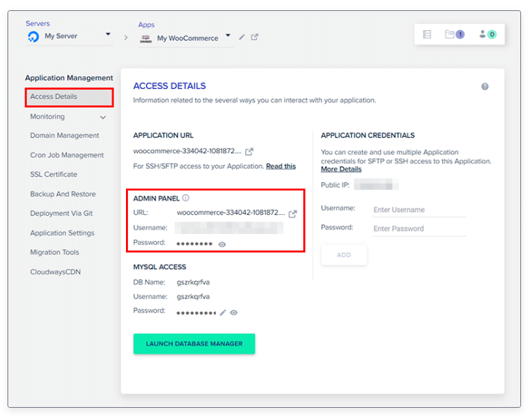Click the MySQL Username gszrkqrfva
Viewport: 532px width, 416px height.
[193, 297]
